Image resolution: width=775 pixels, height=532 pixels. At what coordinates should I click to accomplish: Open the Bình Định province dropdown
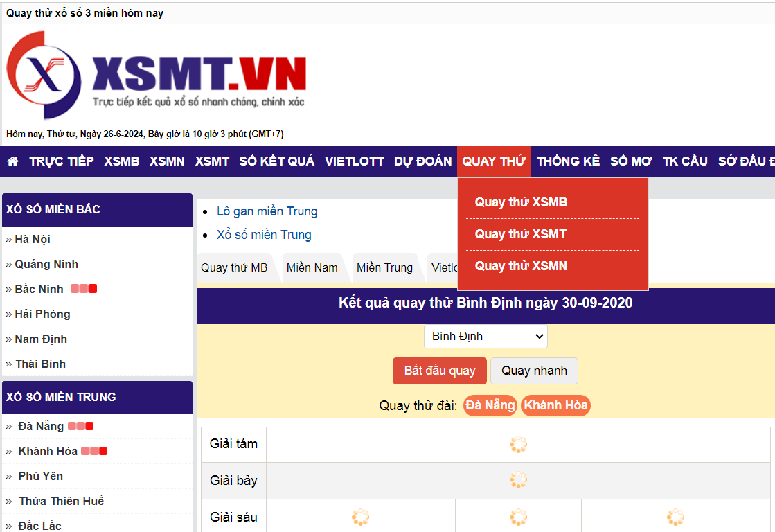tap(485, 336)
